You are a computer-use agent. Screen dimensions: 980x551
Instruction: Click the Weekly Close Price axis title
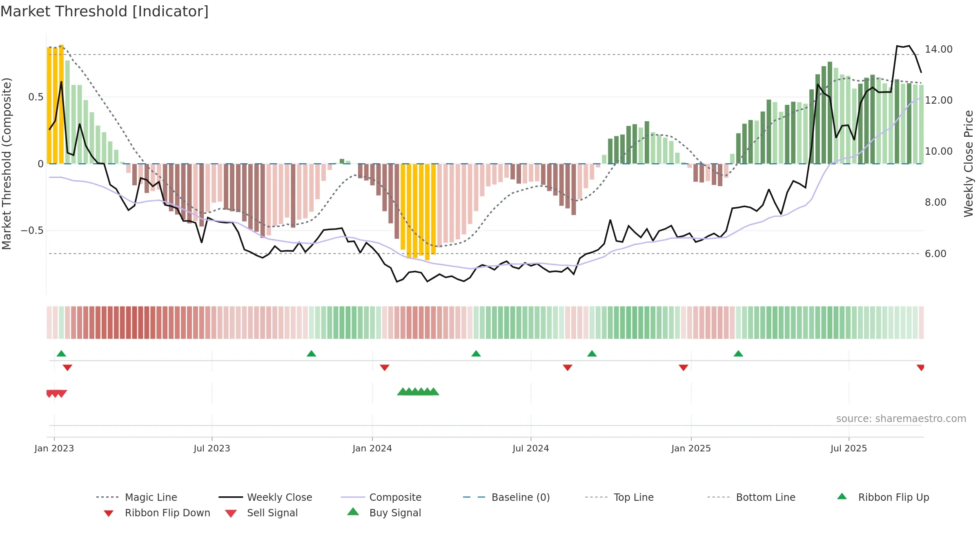[969, 164]
